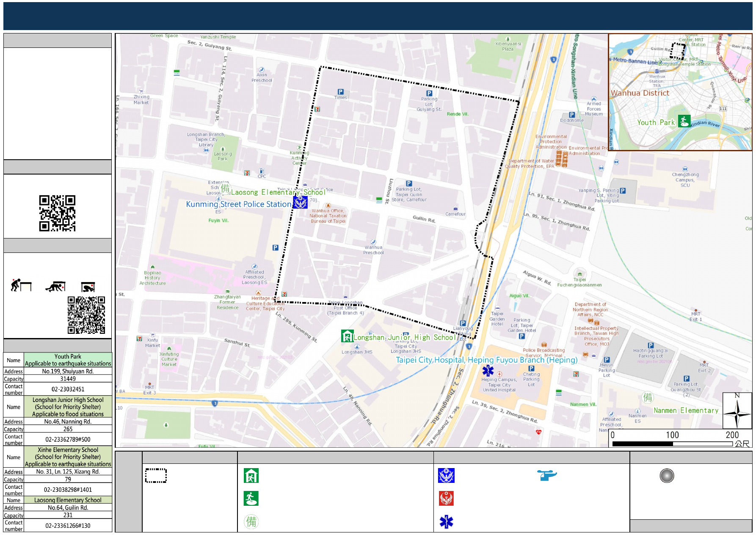Screen dimensions: 756x535
Task: Click the drop-down earthquake pose icon
Action: (x=21, y=286)
